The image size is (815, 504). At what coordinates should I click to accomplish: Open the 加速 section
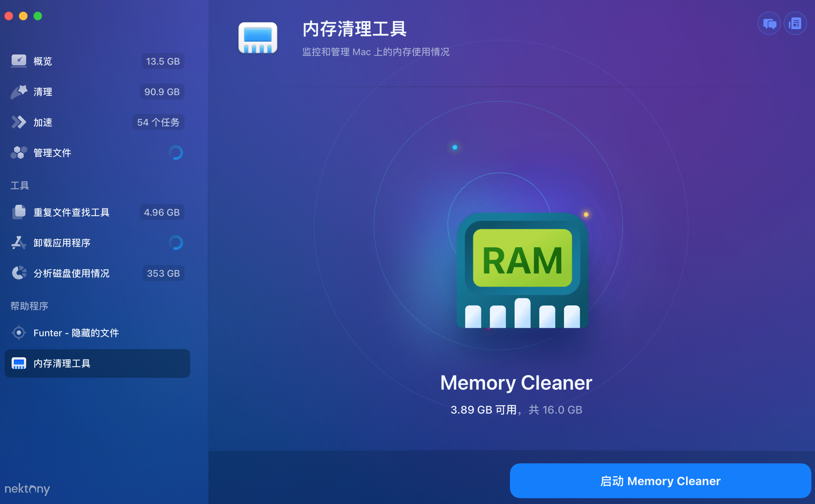point(97,122)
